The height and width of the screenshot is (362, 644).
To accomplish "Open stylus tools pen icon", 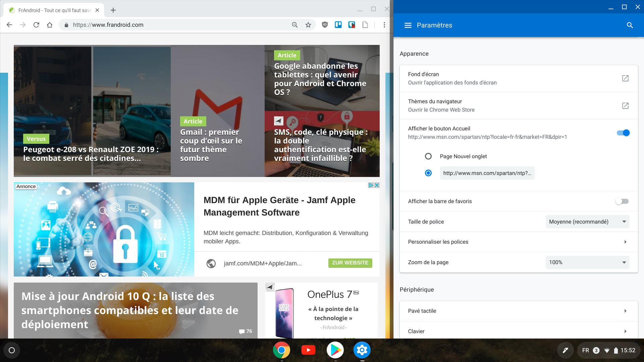I will [x=565, y=350].
